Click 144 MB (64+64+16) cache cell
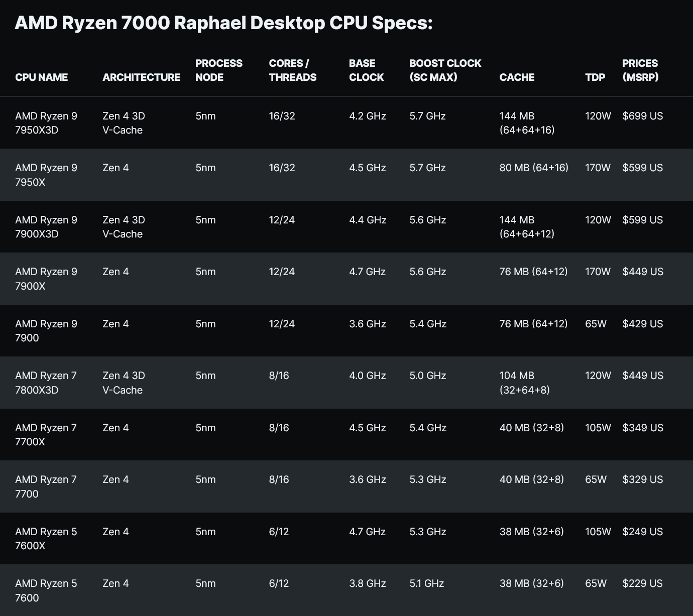Image resolution: width=693 pixels, height=616 pixels. tap(527, 123)
